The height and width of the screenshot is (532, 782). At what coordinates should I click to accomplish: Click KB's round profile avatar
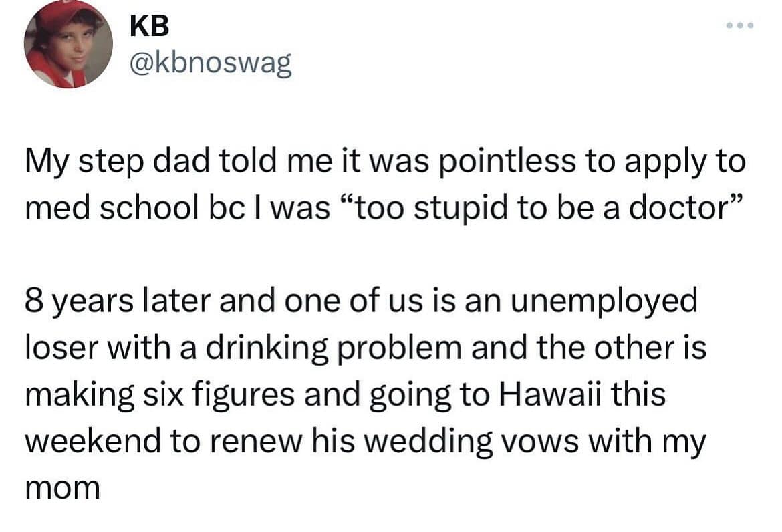click(68, 45)
